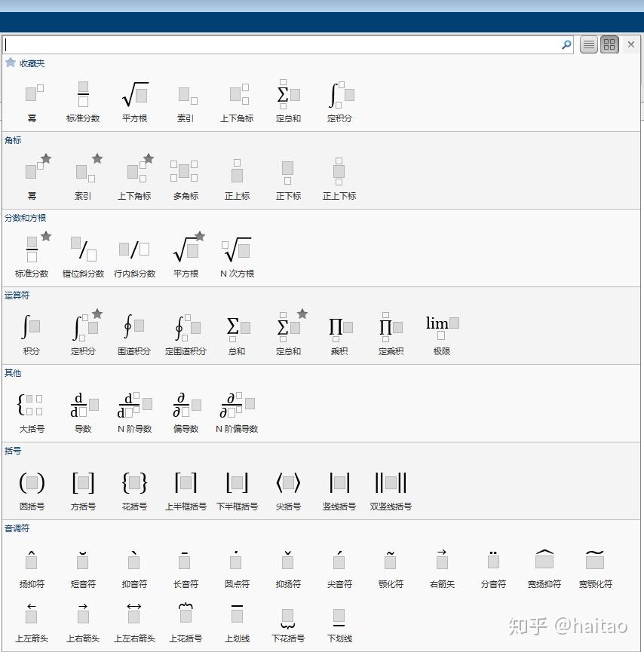Click the search magnifier button
644x652 pixels.
[x=566, y=44]
